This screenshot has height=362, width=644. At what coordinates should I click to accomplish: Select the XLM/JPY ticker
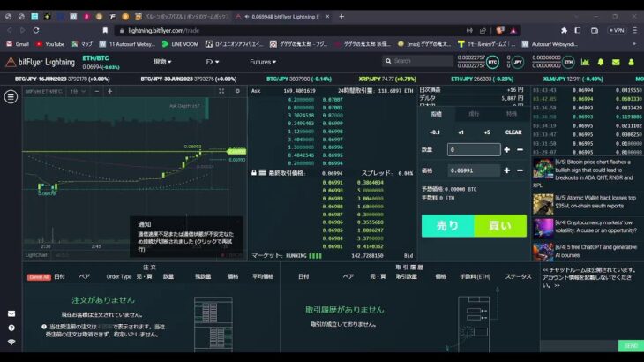point(573,79)
